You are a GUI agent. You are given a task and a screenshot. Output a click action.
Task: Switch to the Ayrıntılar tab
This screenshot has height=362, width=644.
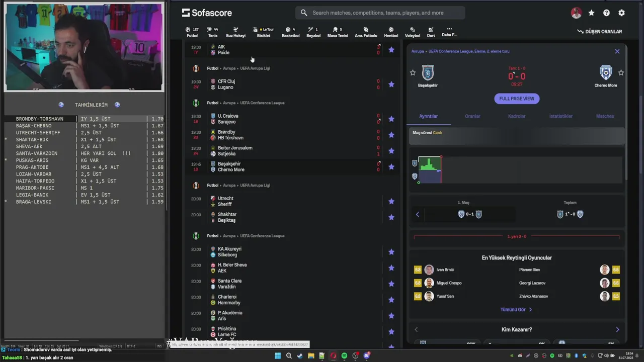coord(428,116)
